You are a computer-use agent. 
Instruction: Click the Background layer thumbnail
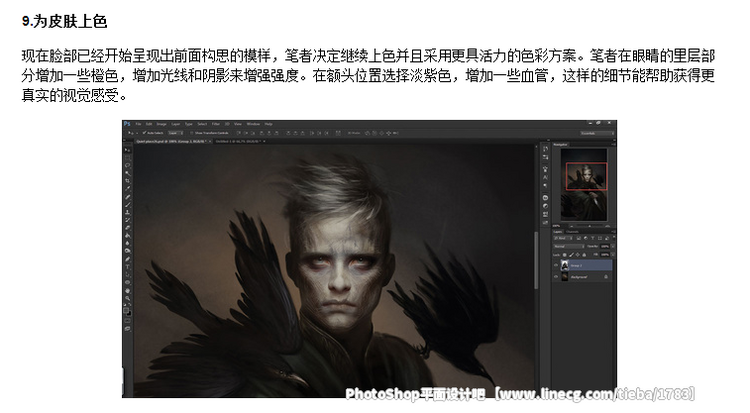(565, 277)
